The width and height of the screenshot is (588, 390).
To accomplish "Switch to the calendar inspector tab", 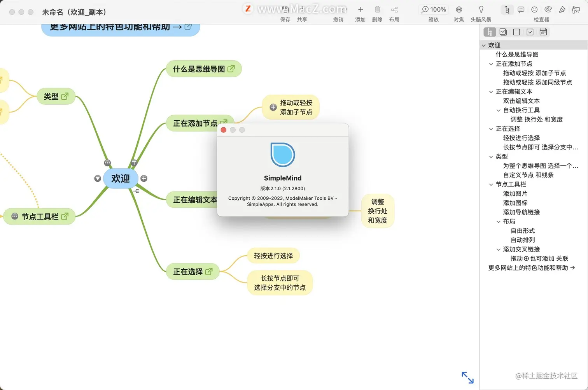I will [x=543, y=32].
